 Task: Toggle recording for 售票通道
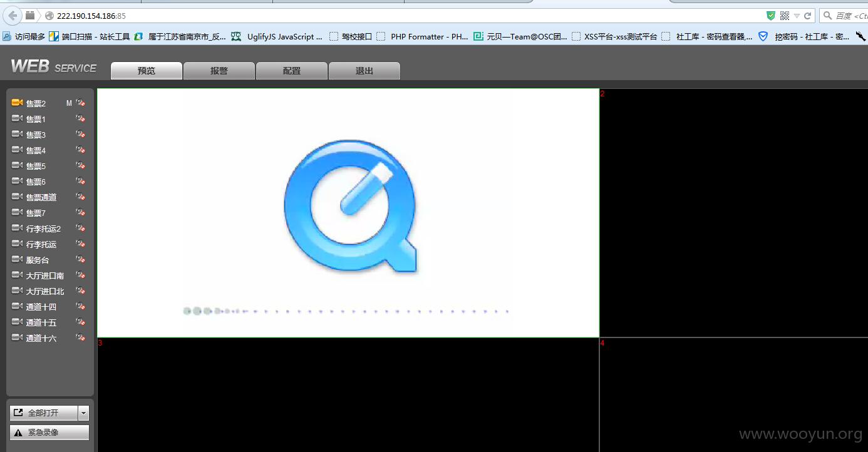click(81, 197)
